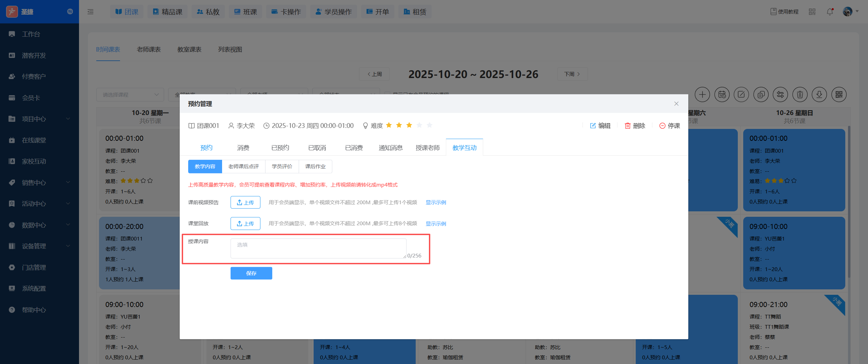Select the 学员评价 segment option
Viewport: 868px width, 364px height.
pos(282,167)
